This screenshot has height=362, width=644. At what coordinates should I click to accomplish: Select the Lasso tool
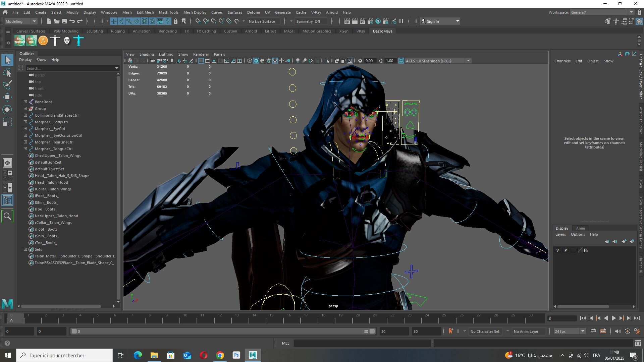click(7, 73)
